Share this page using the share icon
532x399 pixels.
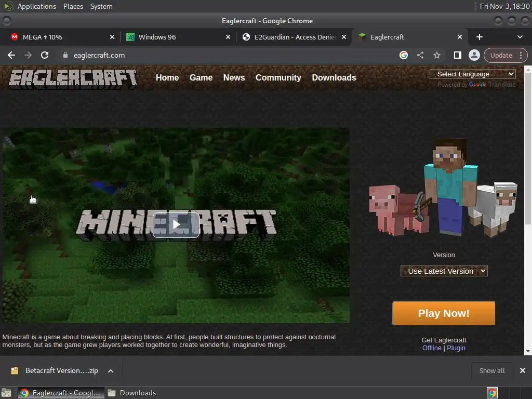420,55
